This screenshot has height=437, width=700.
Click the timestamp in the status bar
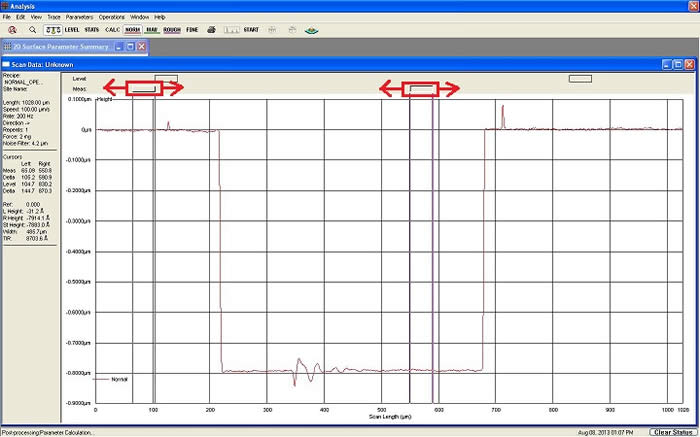[605, 433]
